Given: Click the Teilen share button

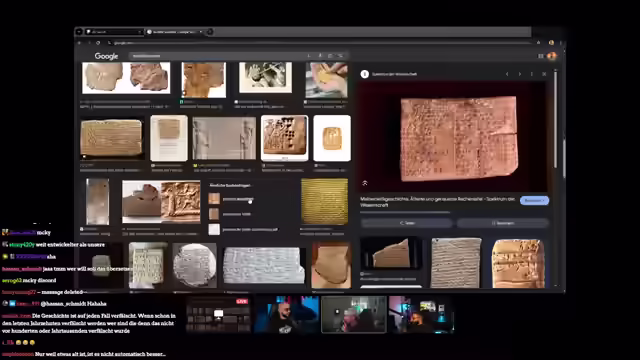Looking at the screenshot, I should pos(407,223).
